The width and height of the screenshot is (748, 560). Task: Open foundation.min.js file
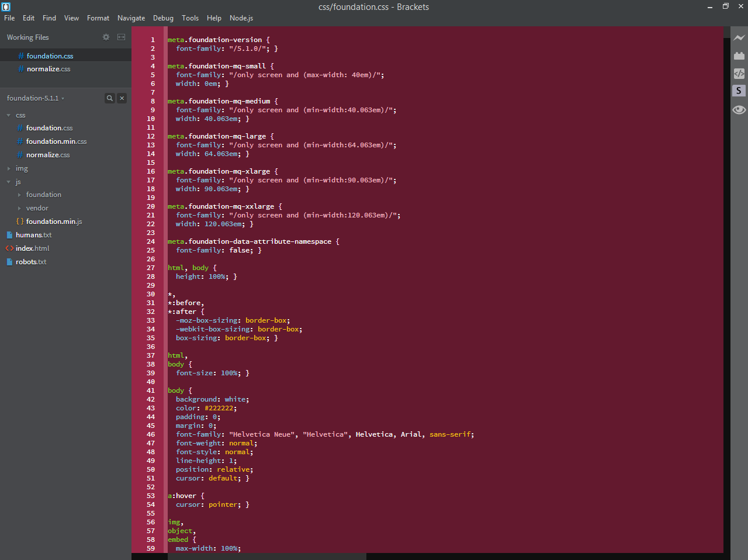[x=54, y=222]
